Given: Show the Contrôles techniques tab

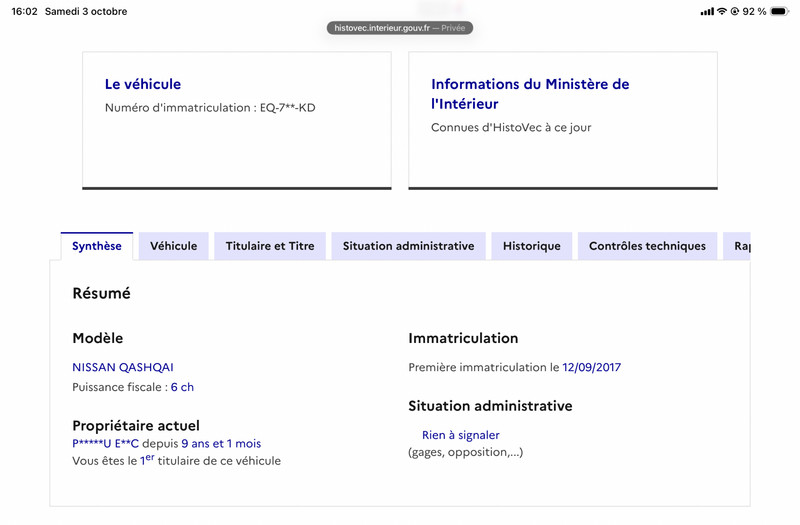Looking at the screenshot, I should tap(647, 246).
